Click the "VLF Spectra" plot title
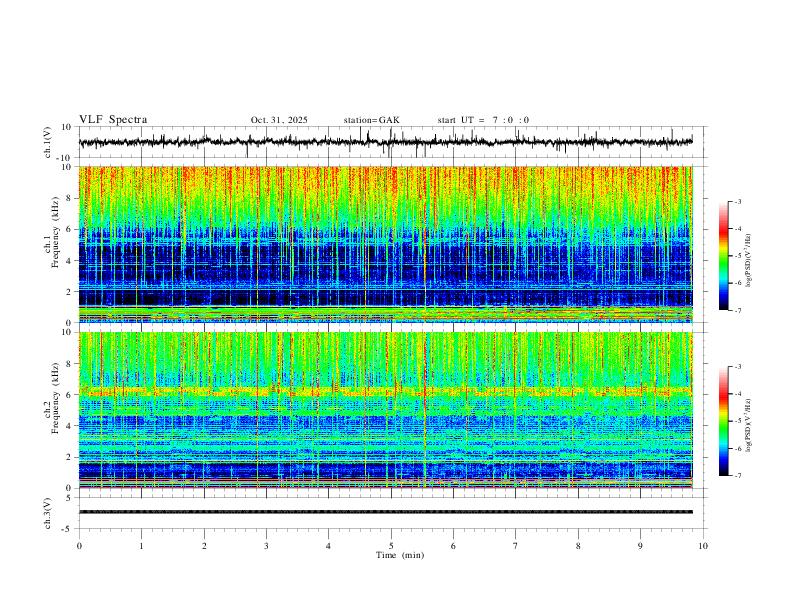The height and width of the screenshot is (612, 792). click(x=113, y=120)
